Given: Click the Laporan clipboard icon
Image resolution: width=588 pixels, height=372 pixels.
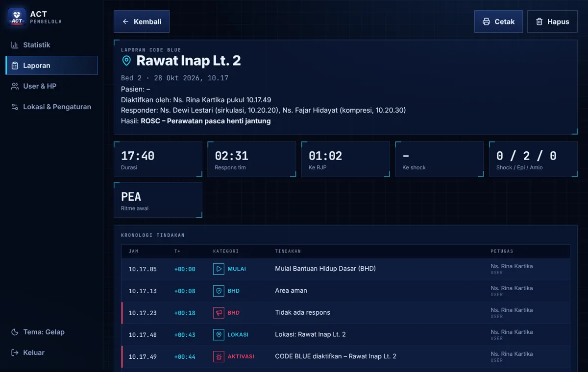Looking at the screenshot, I should tap(15, 66).
